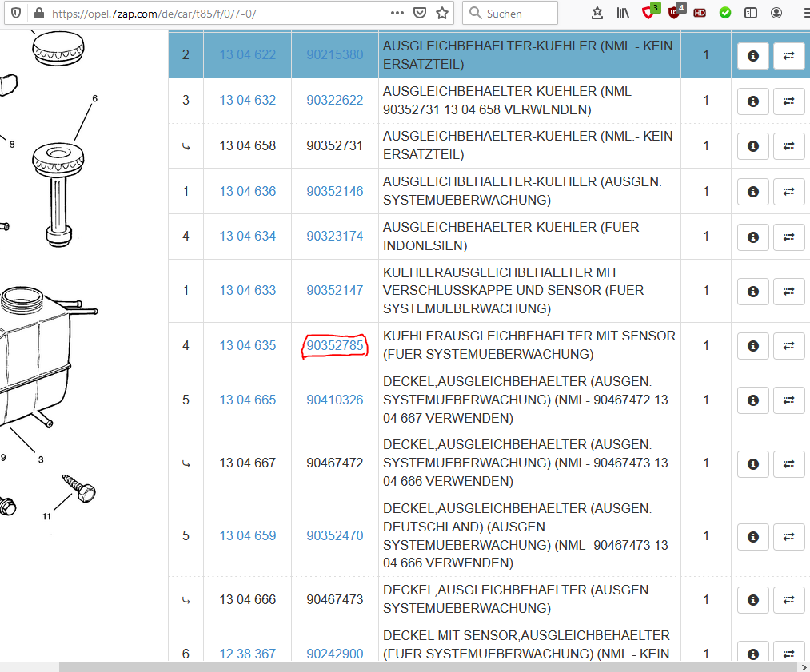Open the Firefox library icon

623,13
